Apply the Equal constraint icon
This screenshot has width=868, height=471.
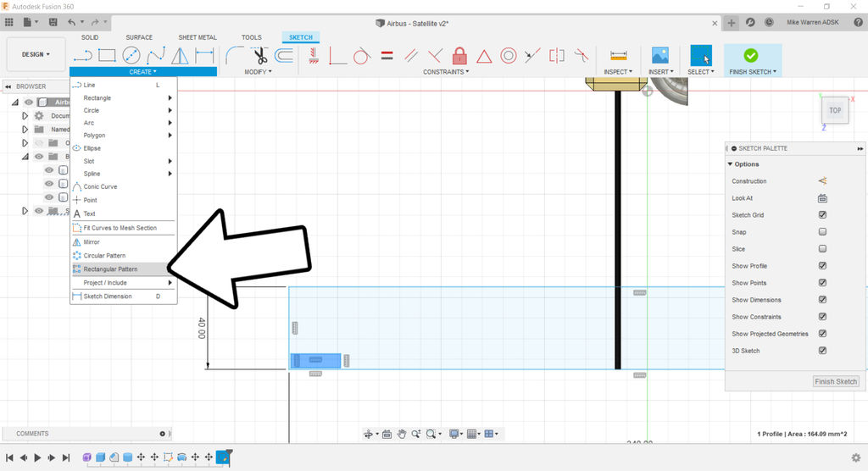point(387,55)
